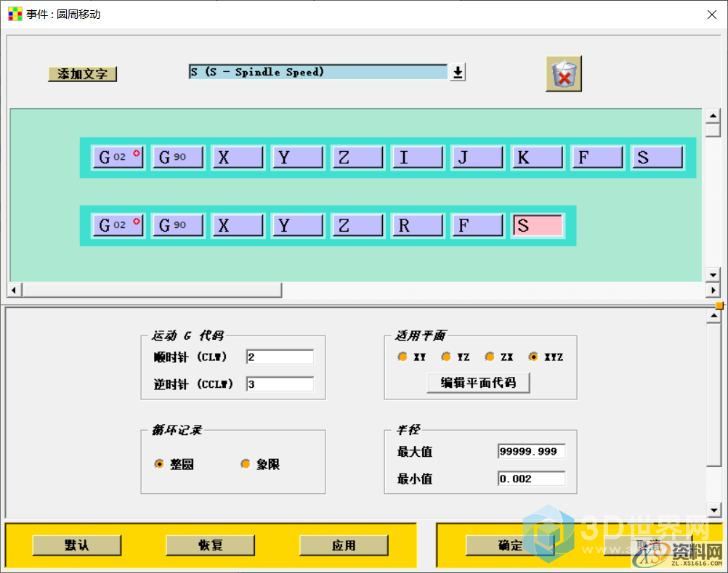Screen dimensions: 728x573
Task: Click the 默认 default button
Action: click(x=76, y=545)
